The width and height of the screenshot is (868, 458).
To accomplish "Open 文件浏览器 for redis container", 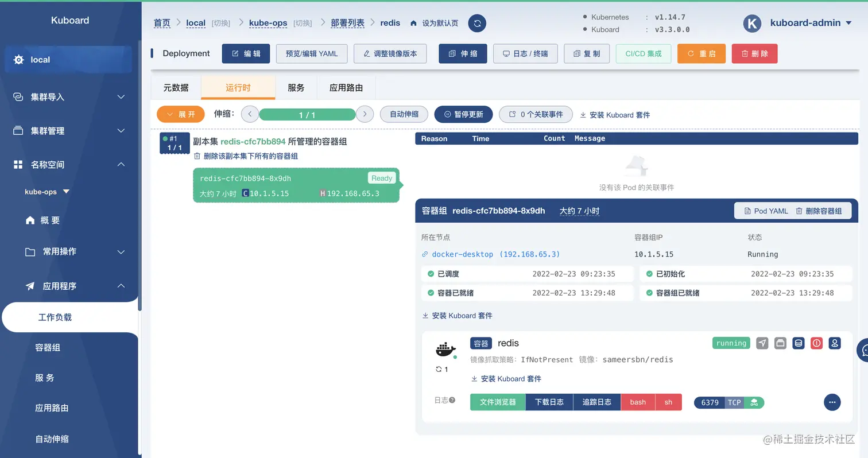I will tap(498, 402).
